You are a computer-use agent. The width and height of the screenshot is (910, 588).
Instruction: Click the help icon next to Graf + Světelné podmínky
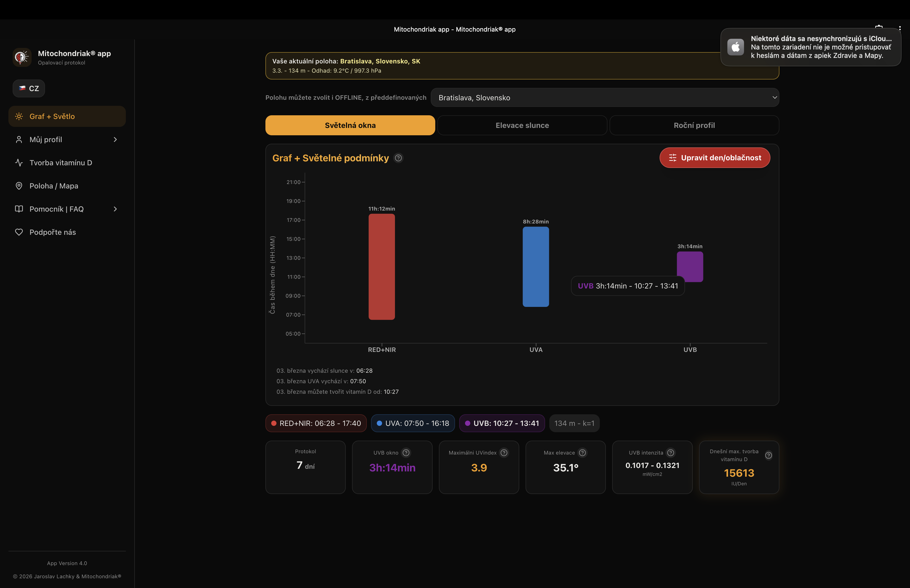pyautogui.click(x=398, y=158)
